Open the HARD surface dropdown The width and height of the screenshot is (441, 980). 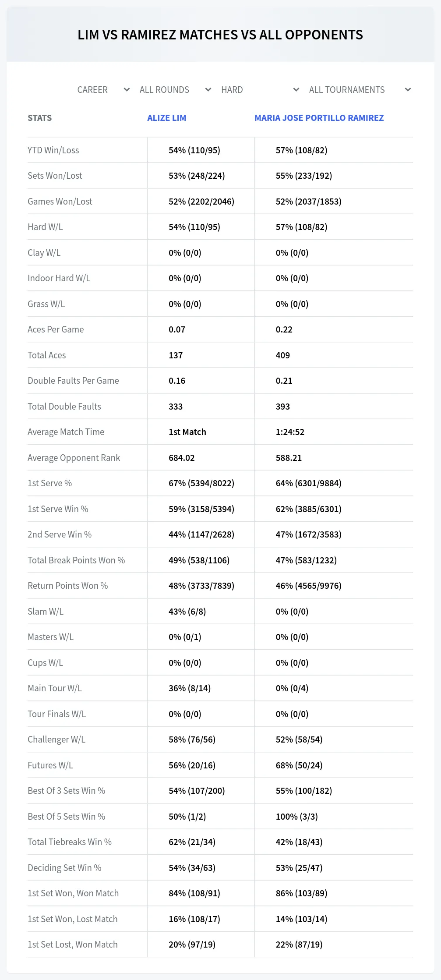click(x=260, y=90)
